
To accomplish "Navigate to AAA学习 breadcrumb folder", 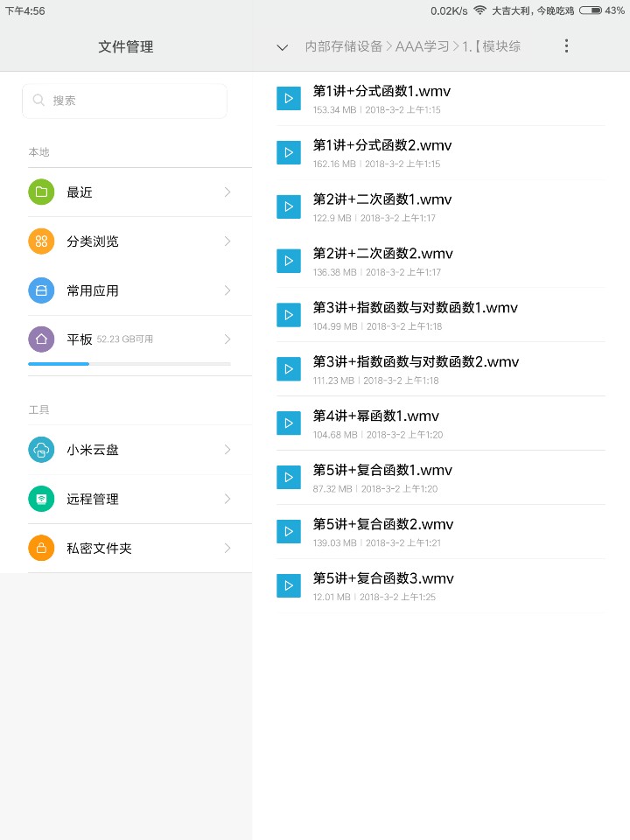I will pyautogui.click(x=423, y=46).
